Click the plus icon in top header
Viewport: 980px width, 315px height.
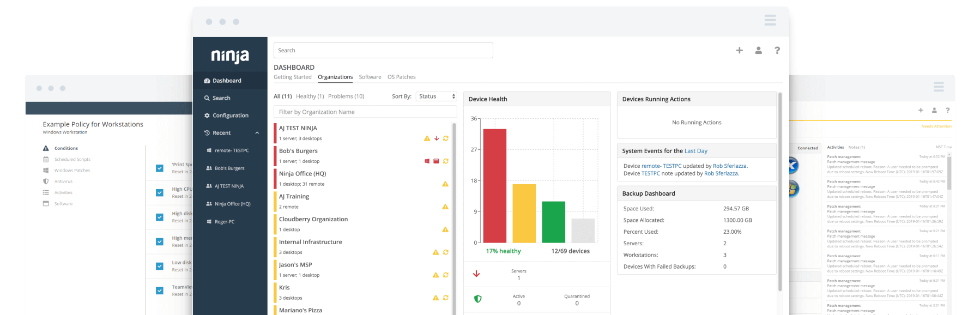pyautogui.click(x=739, y=50)
